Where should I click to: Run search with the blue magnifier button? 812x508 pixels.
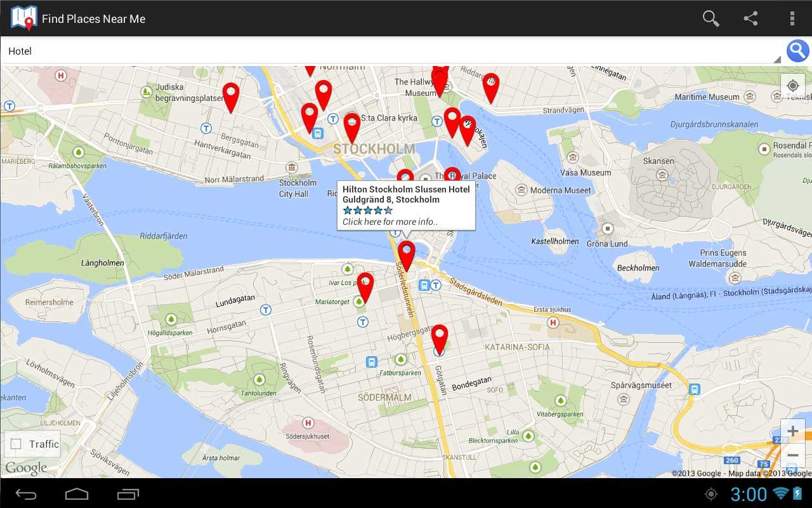click(798, 51)
